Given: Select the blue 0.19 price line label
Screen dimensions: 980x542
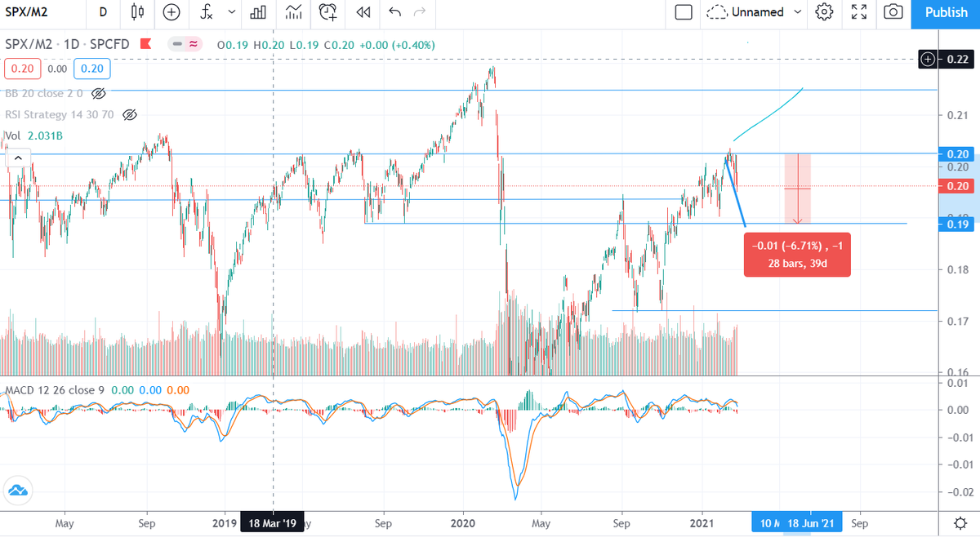Looking at the screenshot, I should coord(956,224).
